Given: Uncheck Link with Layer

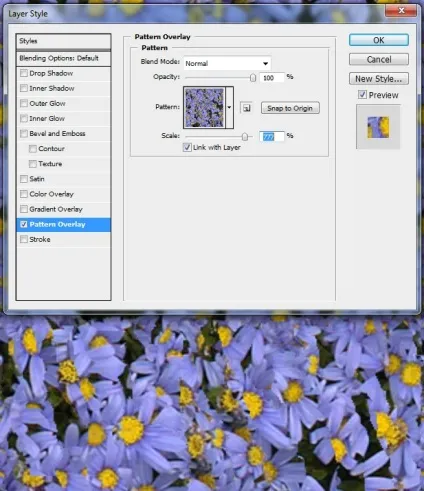Looking at the screenshot, I should [x=187, y=147].
